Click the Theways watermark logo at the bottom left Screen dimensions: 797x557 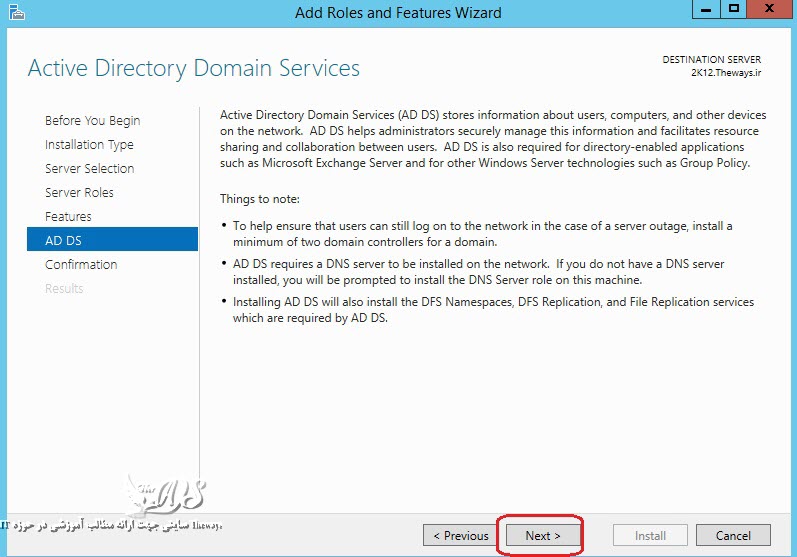[x=165, y=494]
